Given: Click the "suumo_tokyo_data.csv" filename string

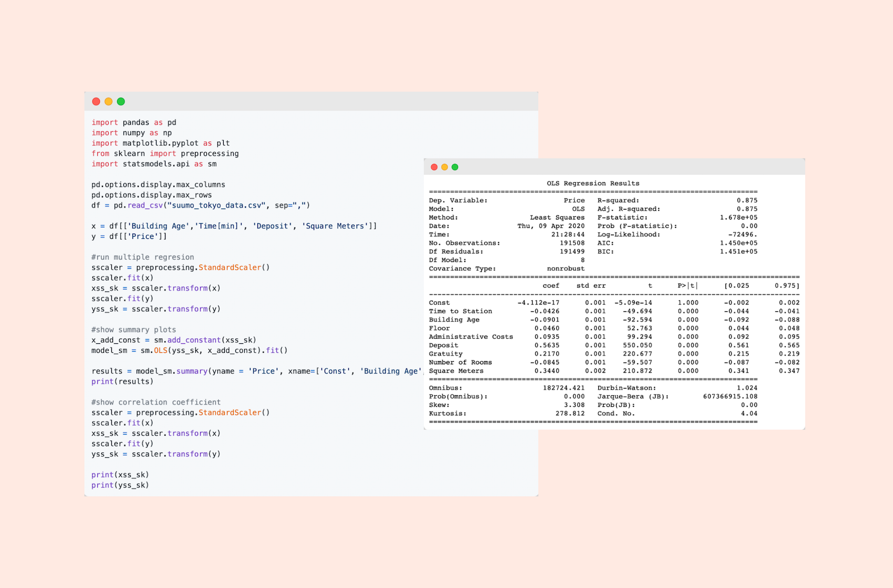Looking at the screenshot, I should click(216, 205).
